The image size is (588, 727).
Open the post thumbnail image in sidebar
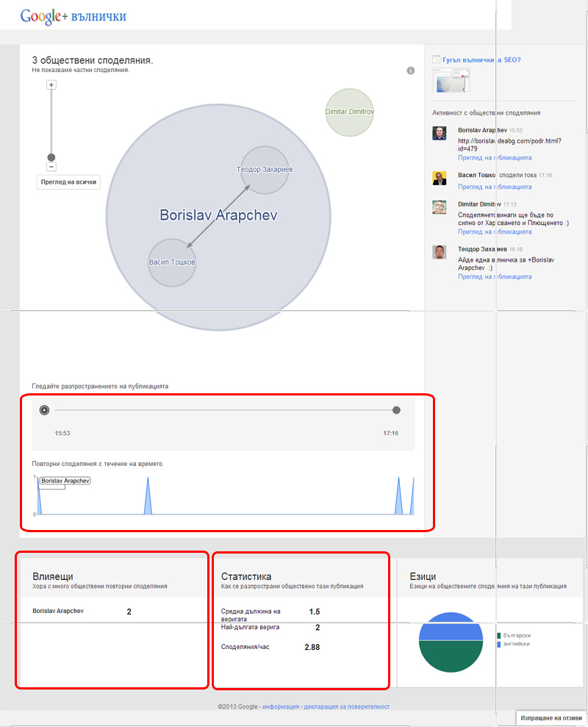451,79
